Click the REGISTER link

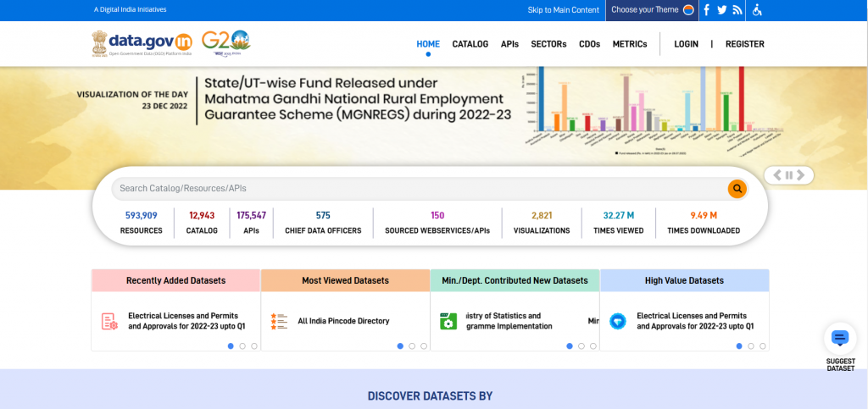(x=744, y=44)
